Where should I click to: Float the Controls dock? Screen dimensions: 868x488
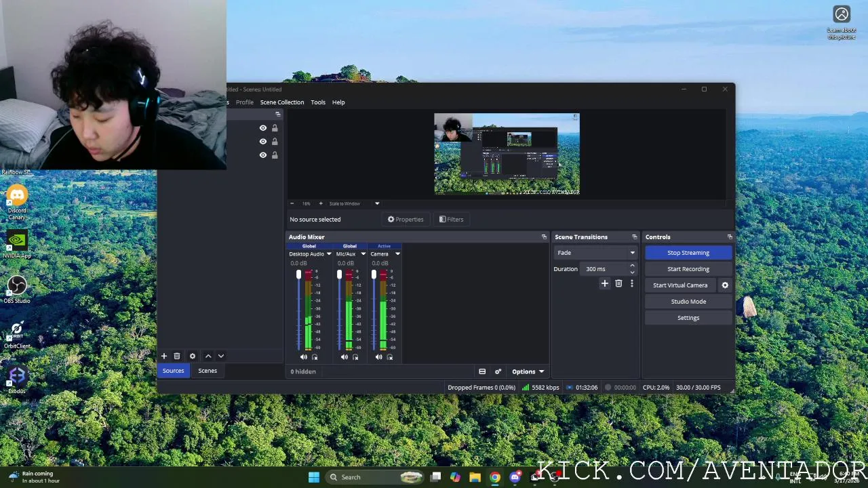point(730,237)
